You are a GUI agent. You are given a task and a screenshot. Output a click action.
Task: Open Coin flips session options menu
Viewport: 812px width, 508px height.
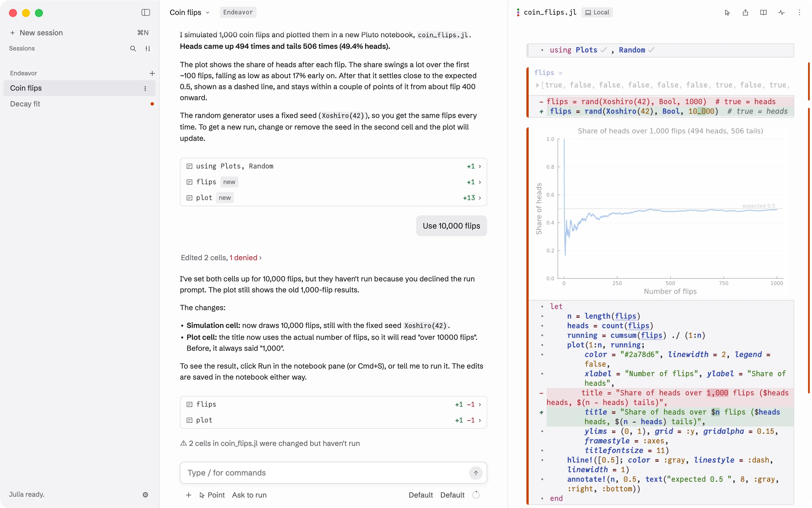(x=145, y=88)
